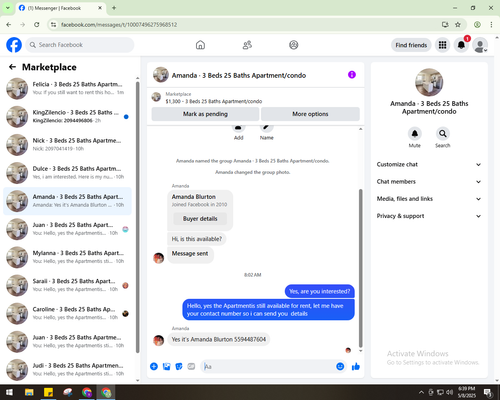This screenshot has width=500, height=400.
Task: Click the chat message scrollbar
Action: pyautogui.click(x=360, y=268)
